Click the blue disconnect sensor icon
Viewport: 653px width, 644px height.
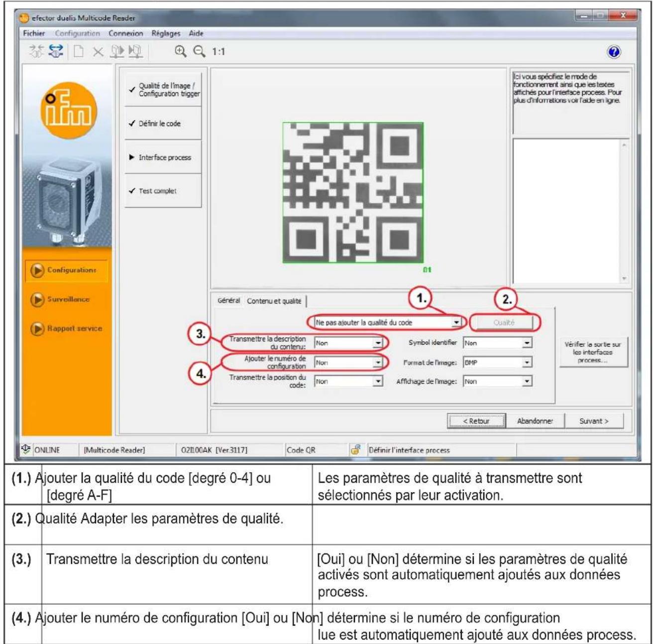(55, 51)
